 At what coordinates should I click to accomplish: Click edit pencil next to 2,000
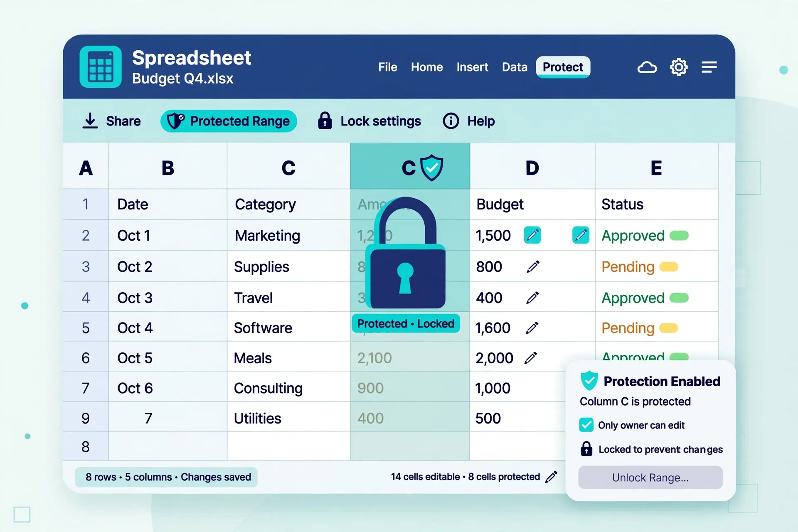[531, 358]
